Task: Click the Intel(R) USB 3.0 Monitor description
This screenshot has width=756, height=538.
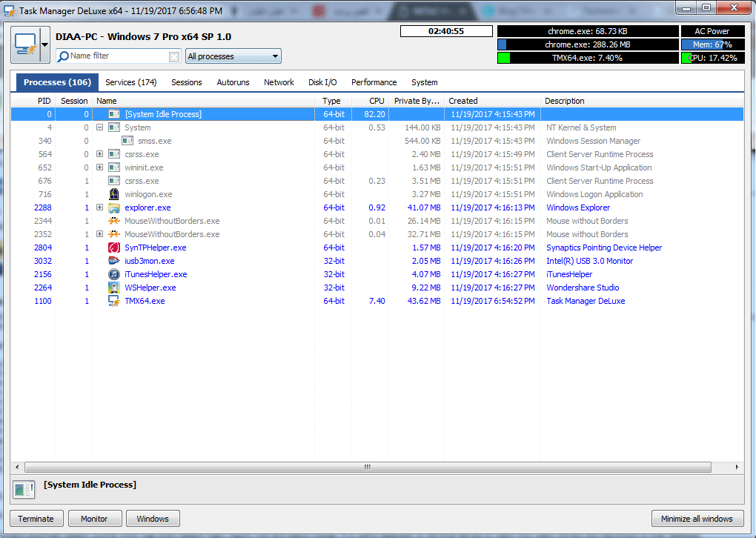Action: point(589,261)
